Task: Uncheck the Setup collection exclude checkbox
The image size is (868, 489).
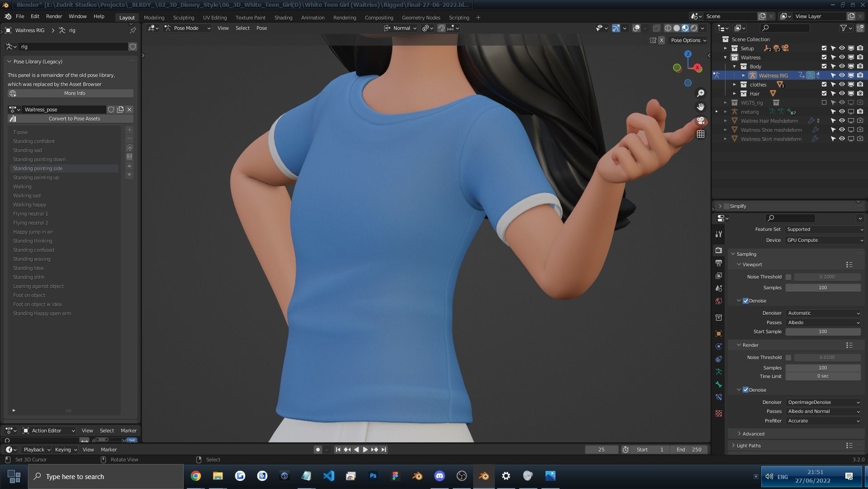Action: tap(824, 48)
